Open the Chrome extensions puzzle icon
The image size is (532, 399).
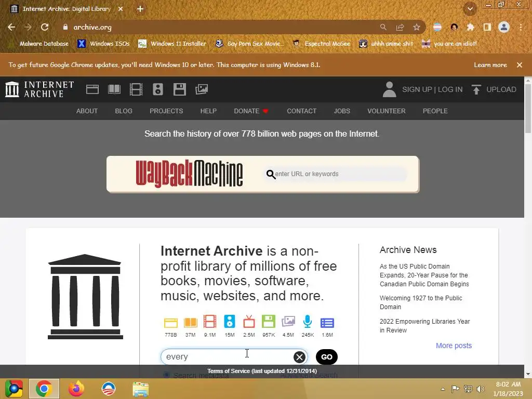pyautogui.click(x=470, y=27)
